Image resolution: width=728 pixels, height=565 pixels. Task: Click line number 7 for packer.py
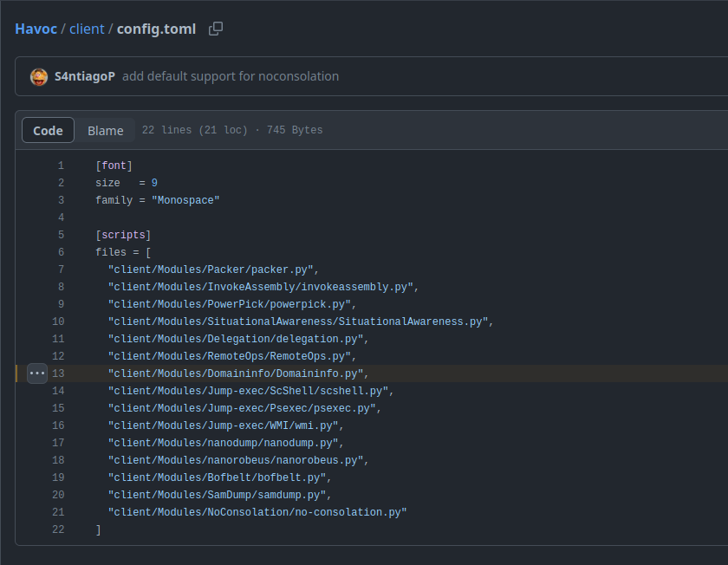61,270
